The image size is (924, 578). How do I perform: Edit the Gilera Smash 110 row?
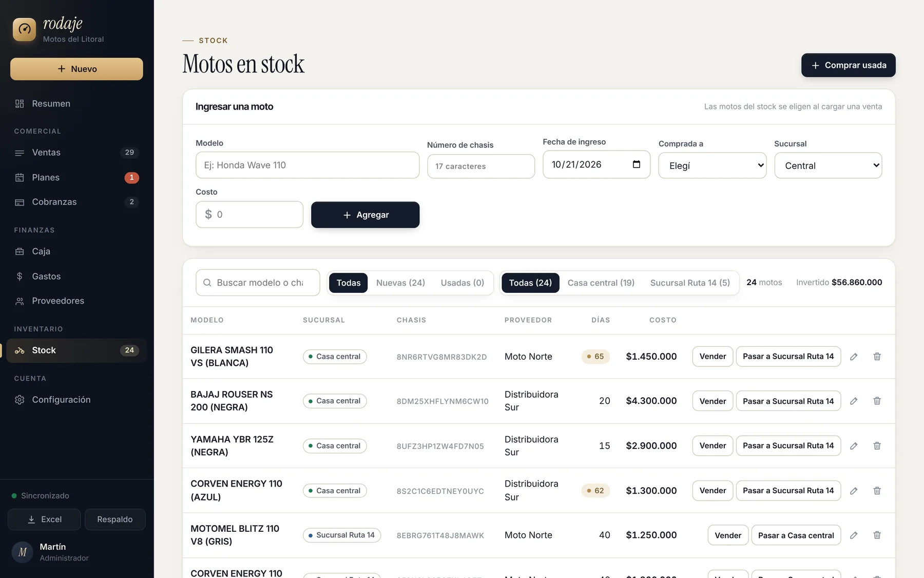pyautogui.click(x=854, y=357)
